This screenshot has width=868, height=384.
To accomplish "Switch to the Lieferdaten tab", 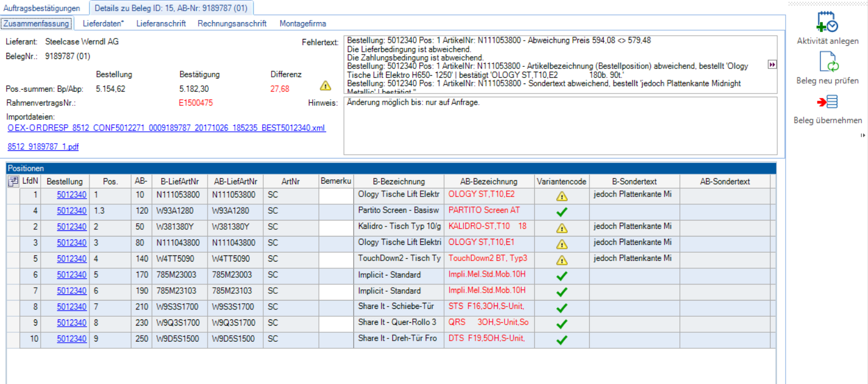I will click(x=103, y=23).
